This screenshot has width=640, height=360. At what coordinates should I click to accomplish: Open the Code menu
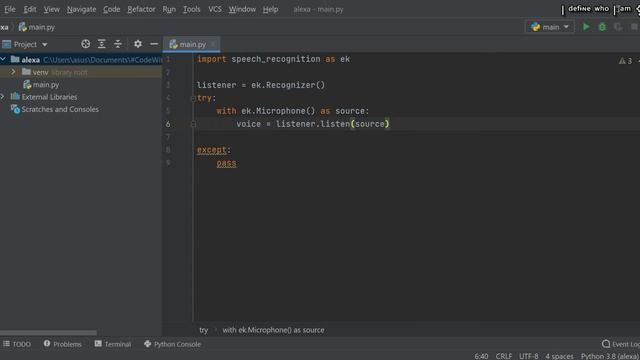point(111,9)
